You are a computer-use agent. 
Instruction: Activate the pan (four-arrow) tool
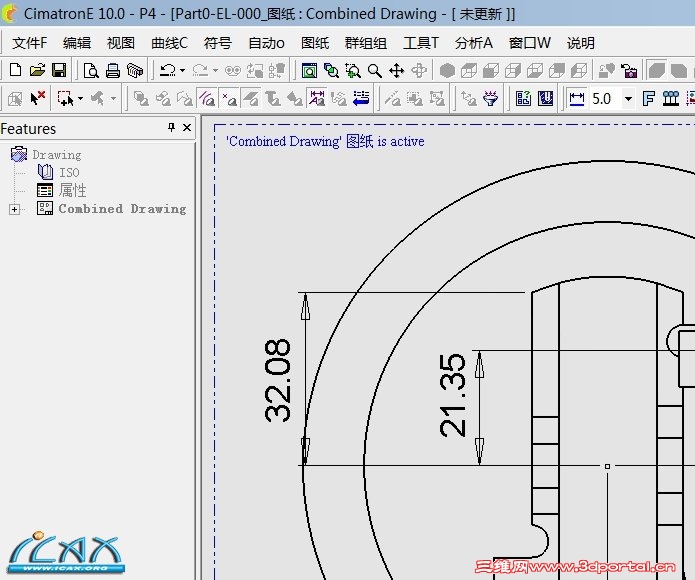pyautogui.click(x=396, y=70)
